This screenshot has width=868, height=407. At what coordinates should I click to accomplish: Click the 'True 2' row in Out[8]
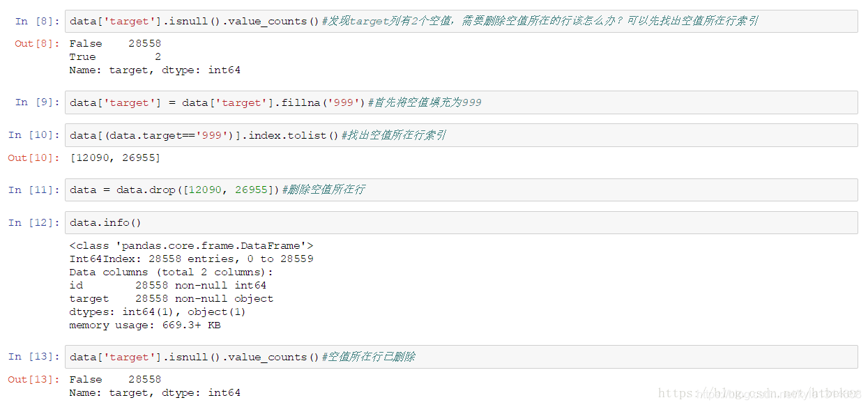pyautogui.click(x=115, y=56)
